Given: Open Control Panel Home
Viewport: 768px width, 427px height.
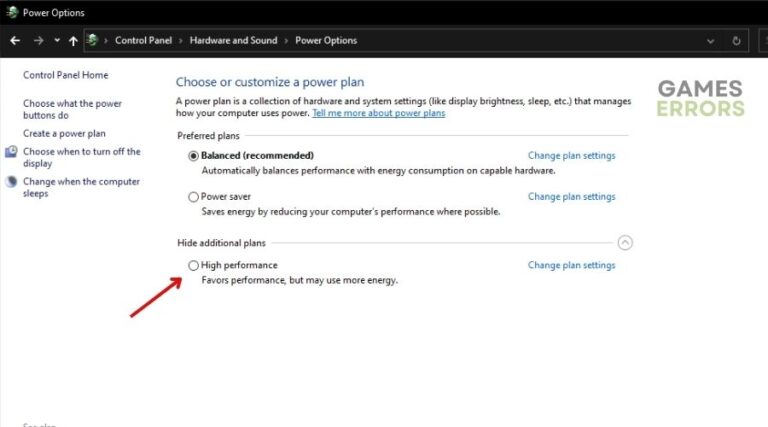Looking at the screenshot, I should (x=65, y=75).
